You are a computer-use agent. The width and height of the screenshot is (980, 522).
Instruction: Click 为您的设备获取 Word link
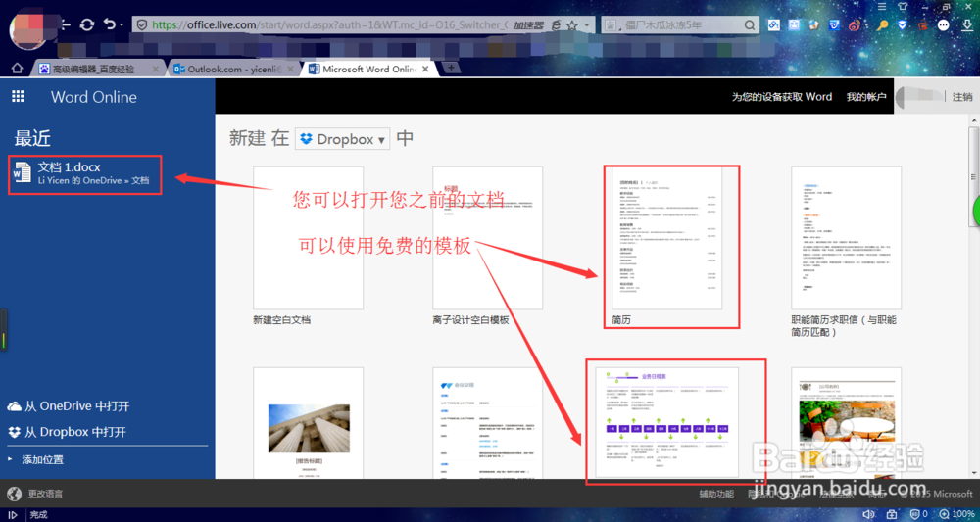tap(782, 97)
